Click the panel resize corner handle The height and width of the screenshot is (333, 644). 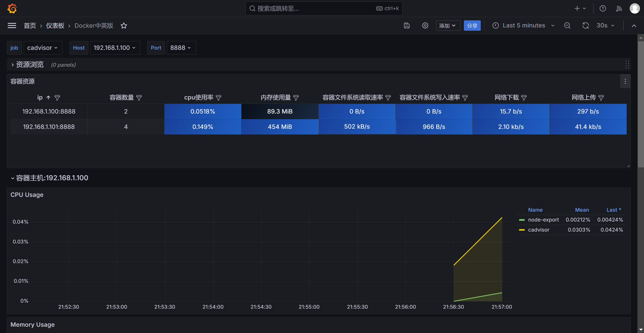(628, 166)
